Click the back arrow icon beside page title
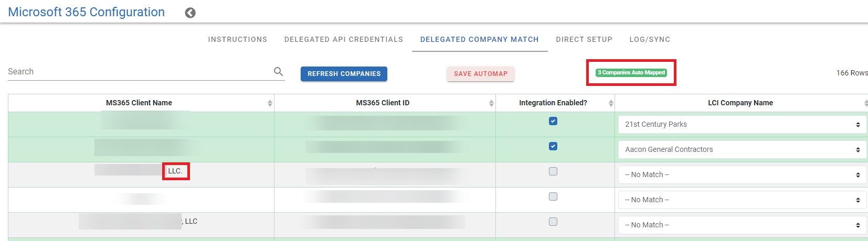868x241 pixels. point(190,13)
